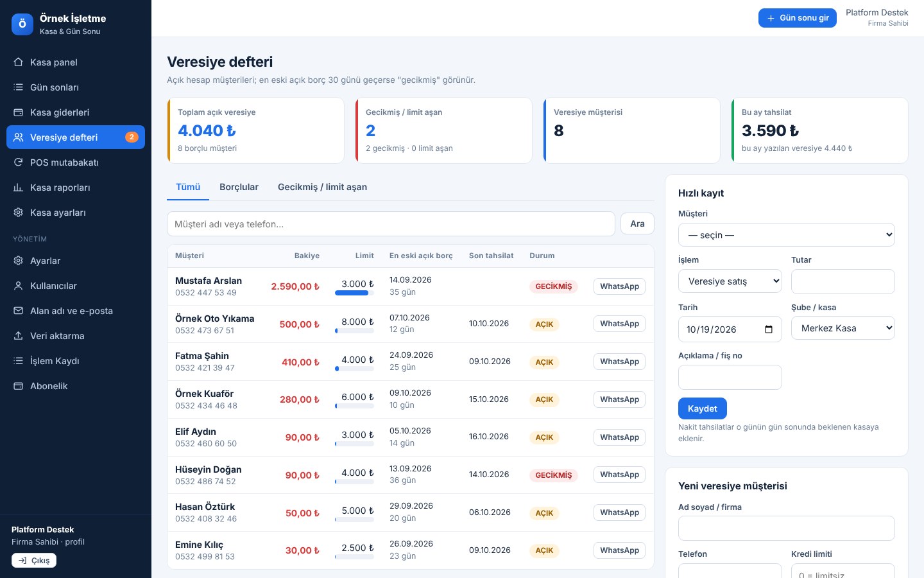Focus the Açıklama / fiş no field
Screen dimensions: 924x578
(730, 377)
